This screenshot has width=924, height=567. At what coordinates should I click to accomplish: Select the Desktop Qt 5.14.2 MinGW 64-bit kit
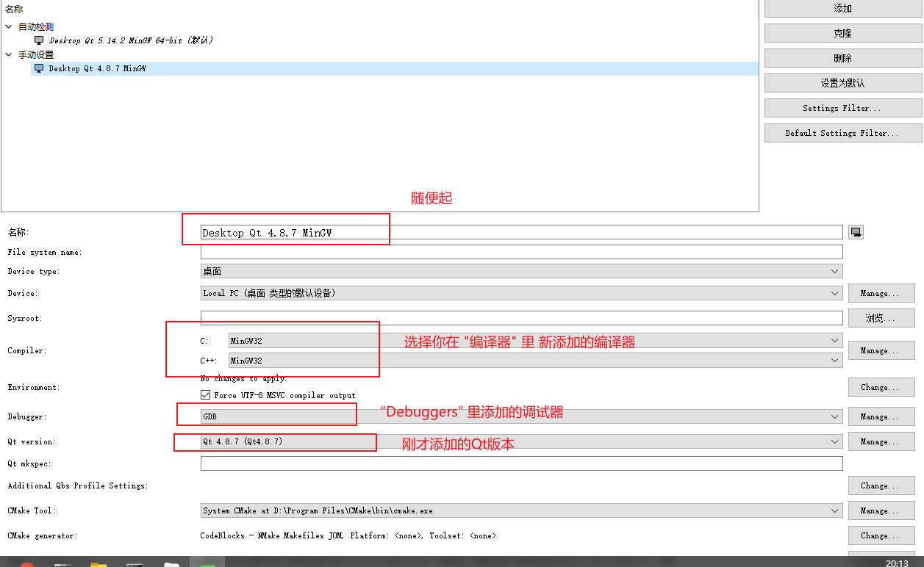coord(132,40)
